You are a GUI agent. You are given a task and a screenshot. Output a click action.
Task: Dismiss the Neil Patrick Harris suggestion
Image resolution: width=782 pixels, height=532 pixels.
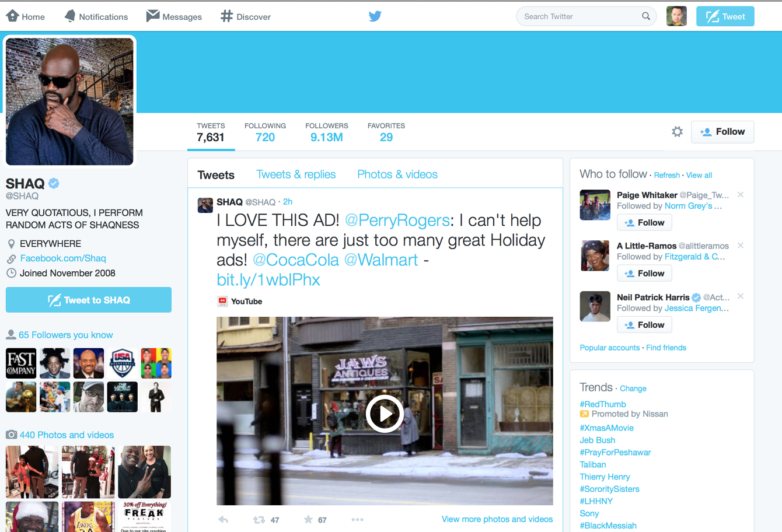(x=741, y=296)
